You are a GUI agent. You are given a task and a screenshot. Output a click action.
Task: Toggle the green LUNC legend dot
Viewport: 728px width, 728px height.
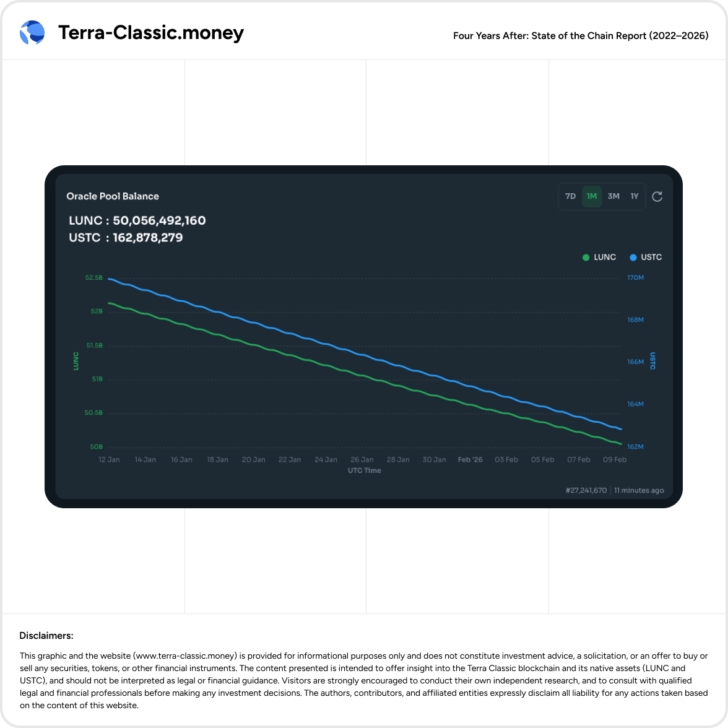point(586,258)
